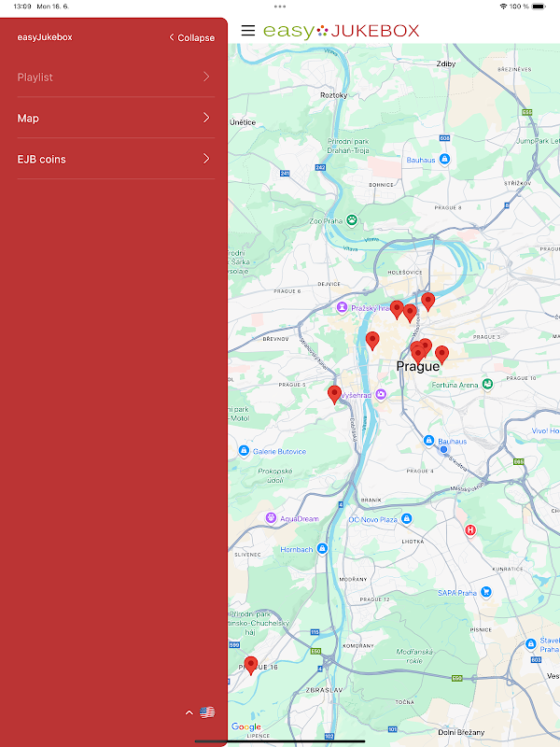The width and height of the screenshot is (560, 747).
Task: Select the red pin beside Pražský hrad label
Action: [x=397, y=310]
